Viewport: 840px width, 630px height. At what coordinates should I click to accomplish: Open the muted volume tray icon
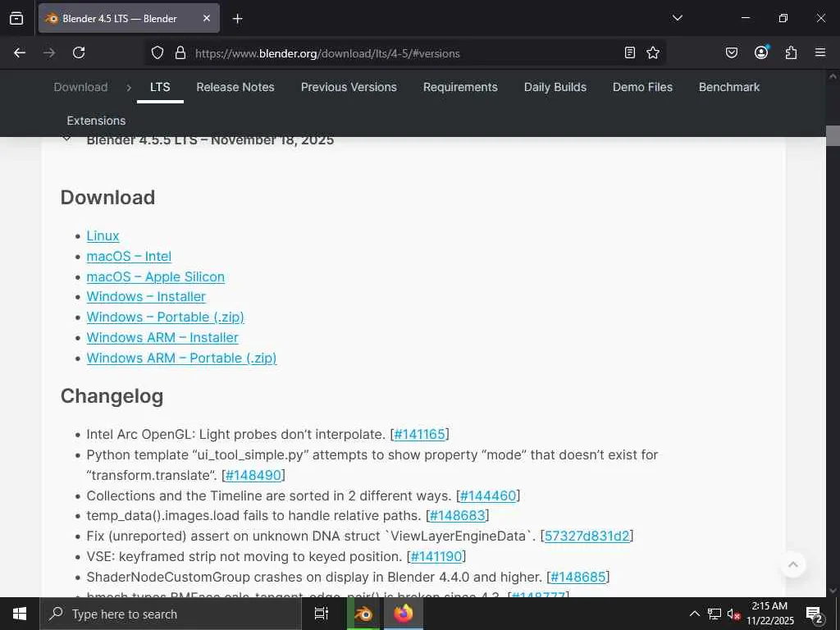(x=733, y=614)
